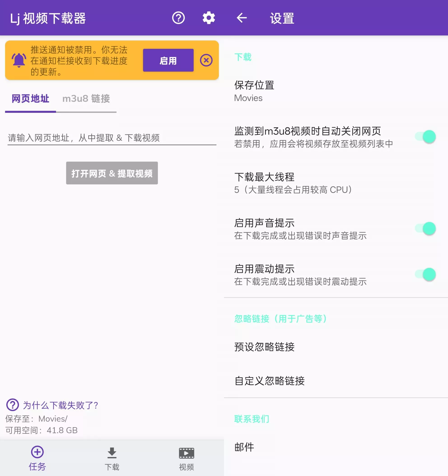Select the 网页地址 tab
The width and height of the screenshot is (448, 476).
pyautogui.click(x=30, y=99)
